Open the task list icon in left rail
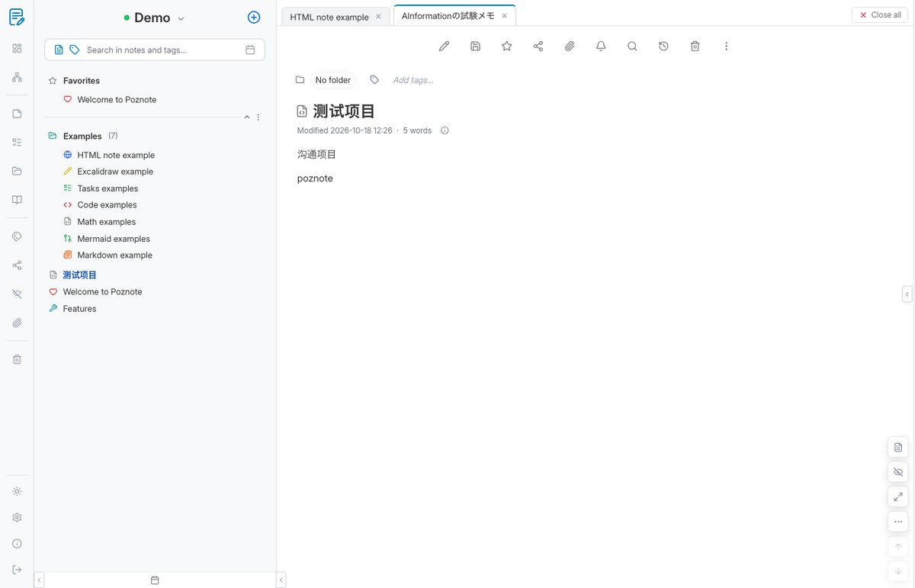915x588 pixels. tap(17, 142)
